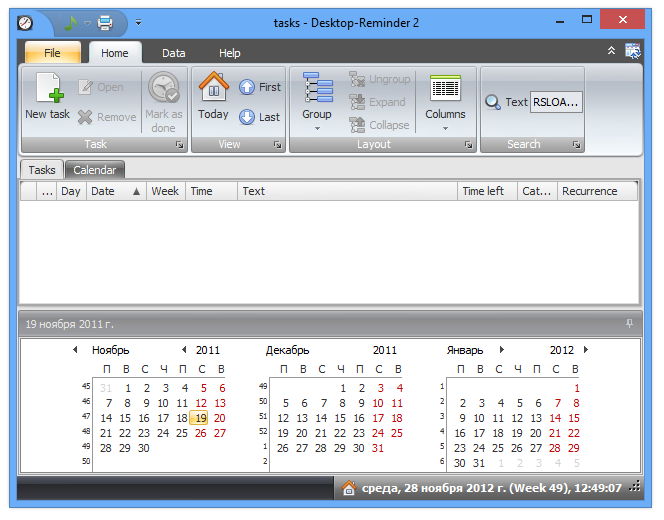Expand the Group dropdown arrow
This screenshot has width=664, height=520.
point(317,129)
